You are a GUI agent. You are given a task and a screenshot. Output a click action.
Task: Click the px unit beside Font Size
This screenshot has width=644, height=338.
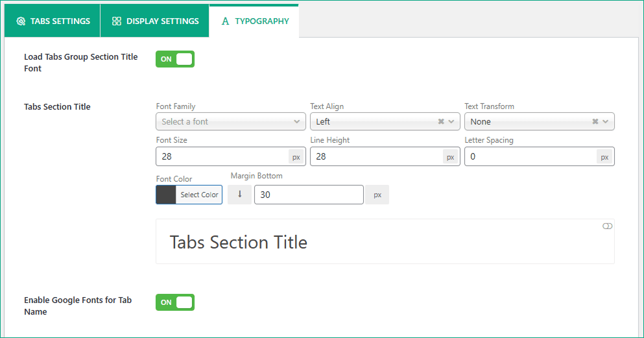(296, 157)
